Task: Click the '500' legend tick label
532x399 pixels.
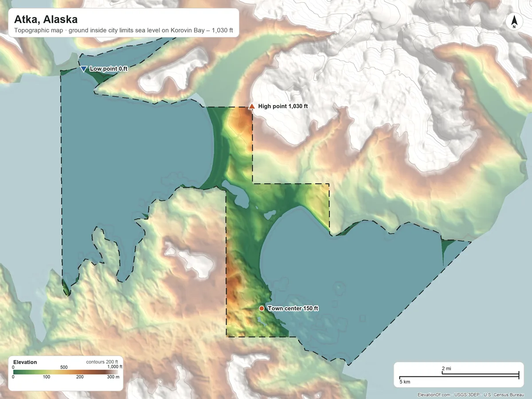Action: point(64,367)
